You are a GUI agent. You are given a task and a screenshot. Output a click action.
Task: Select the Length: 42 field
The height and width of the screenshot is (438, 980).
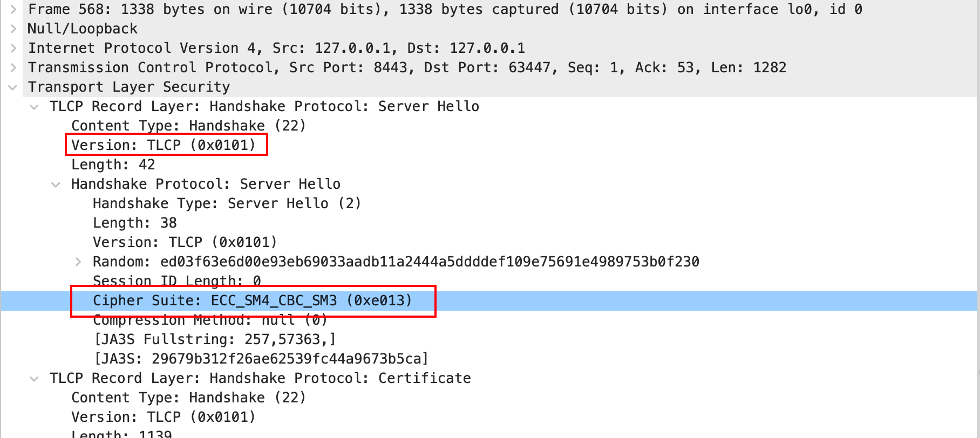click(x=113, y=165)
